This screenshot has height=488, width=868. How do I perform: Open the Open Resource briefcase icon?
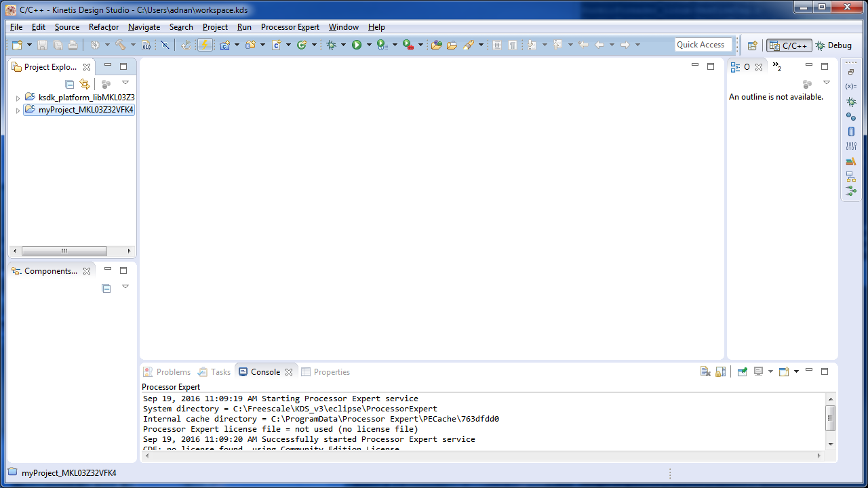pos(452,45)
